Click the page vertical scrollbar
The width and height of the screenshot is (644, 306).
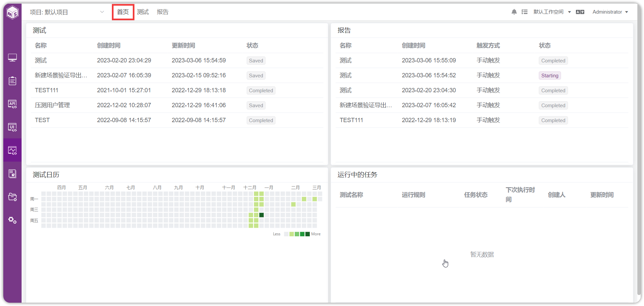point(639,149)
